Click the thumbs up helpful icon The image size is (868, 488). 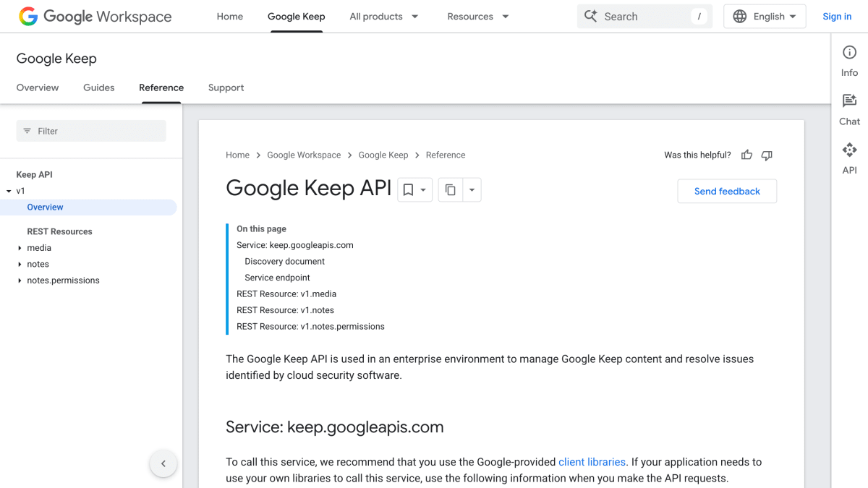pyautogui.click(x=747, y=155)
